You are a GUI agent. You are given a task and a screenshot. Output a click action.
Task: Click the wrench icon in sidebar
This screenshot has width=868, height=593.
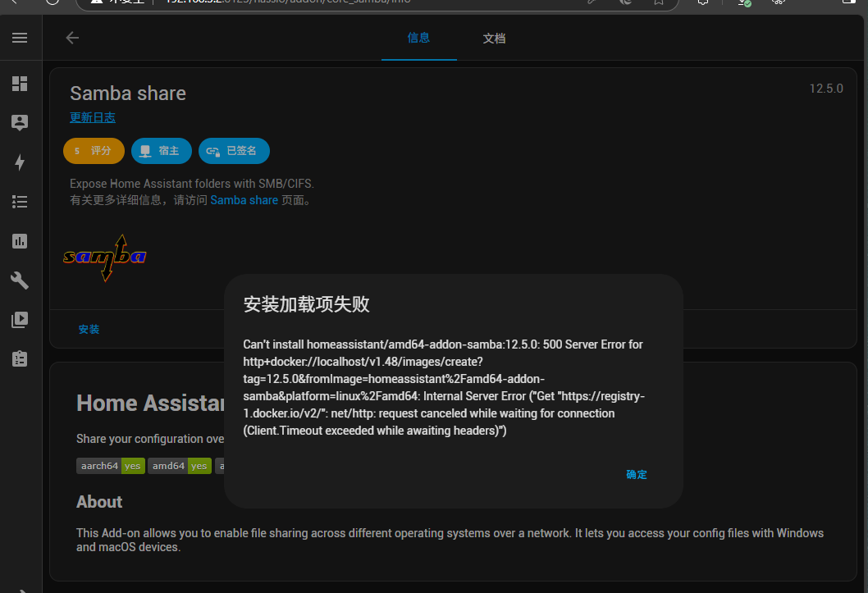(x=20, y=281)
